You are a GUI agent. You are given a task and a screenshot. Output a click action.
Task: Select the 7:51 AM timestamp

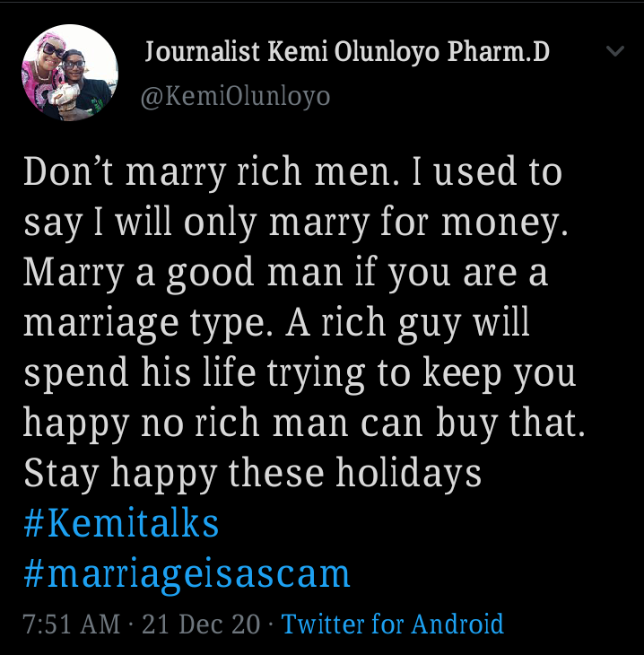72,624
